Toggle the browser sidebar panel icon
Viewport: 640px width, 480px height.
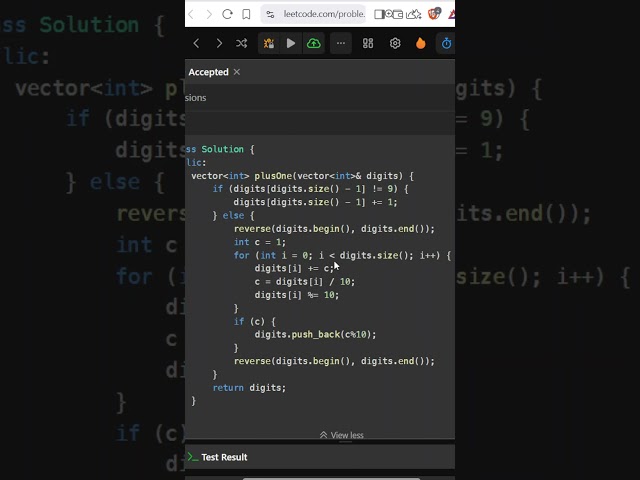point(379,14)
